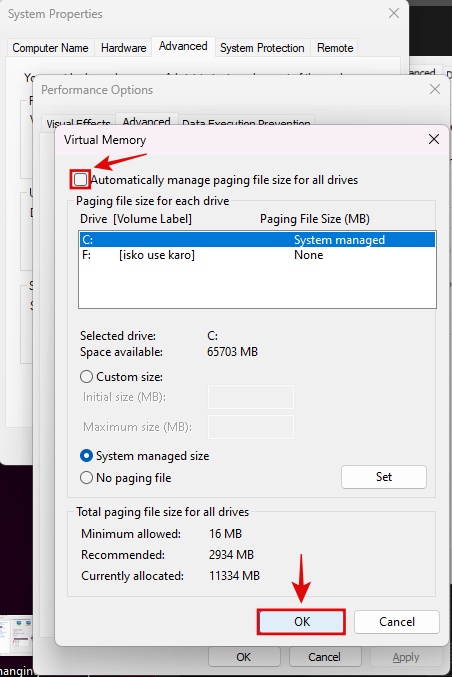
Task: Open System Protection tab
Action: pos(262,48)
